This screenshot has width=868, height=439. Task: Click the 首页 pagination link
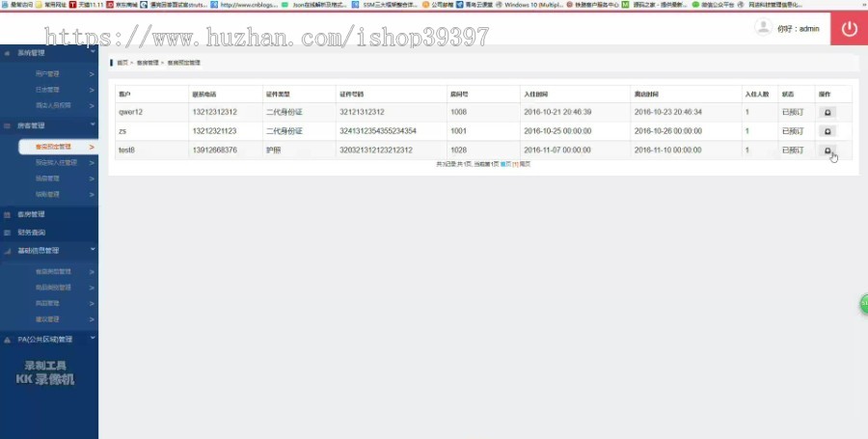point(505,164)
